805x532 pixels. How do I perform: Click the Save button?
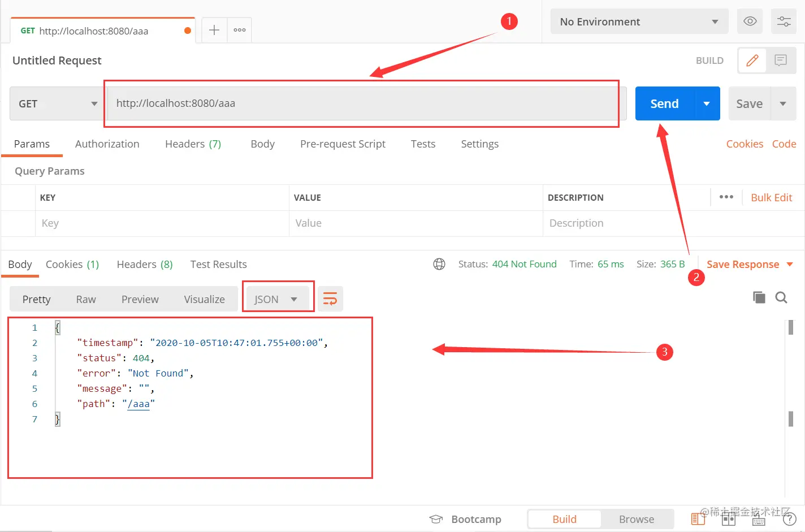750,103
